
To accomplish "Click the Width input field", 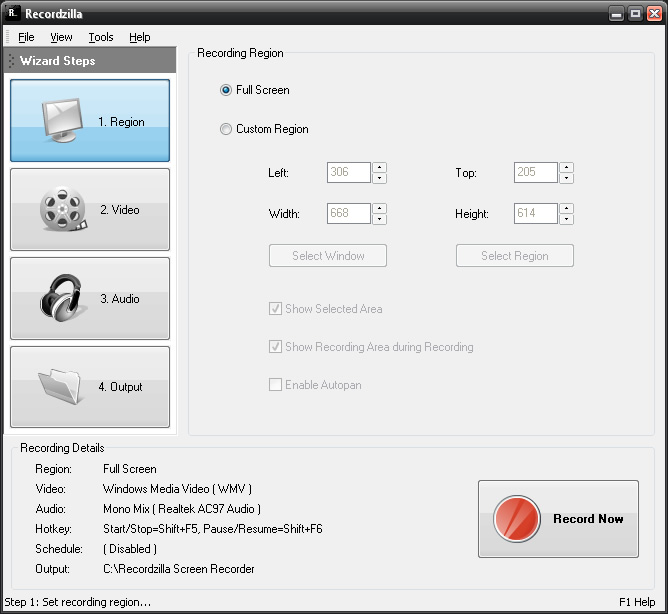I will coord(348,214).
